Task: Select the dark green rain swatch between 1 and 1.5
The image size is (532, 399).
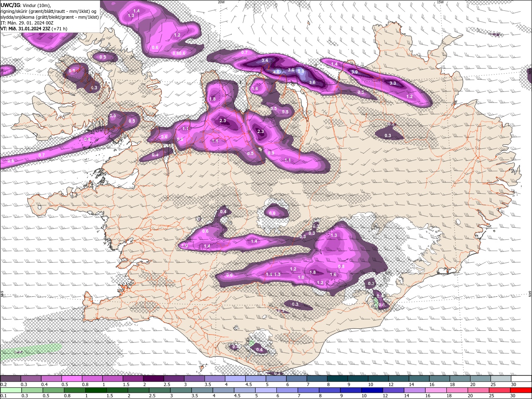Action: click(x=96, y=390)
